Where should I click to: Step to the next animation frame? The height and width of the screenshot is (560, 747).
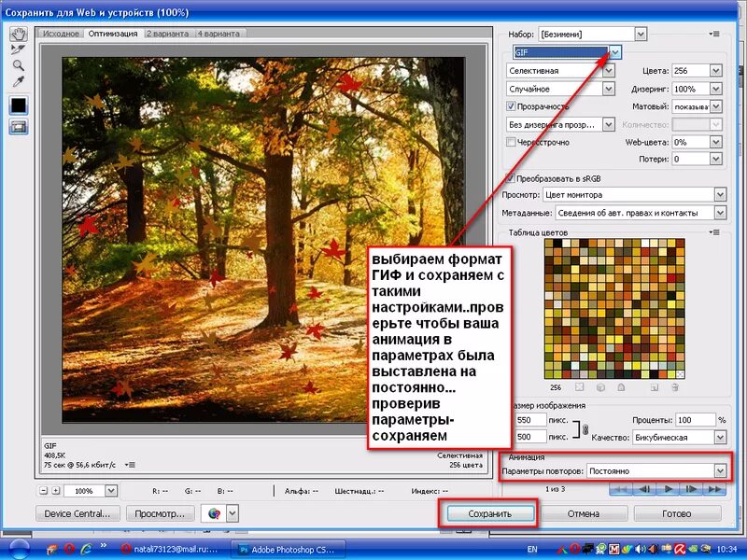[691, 489]
